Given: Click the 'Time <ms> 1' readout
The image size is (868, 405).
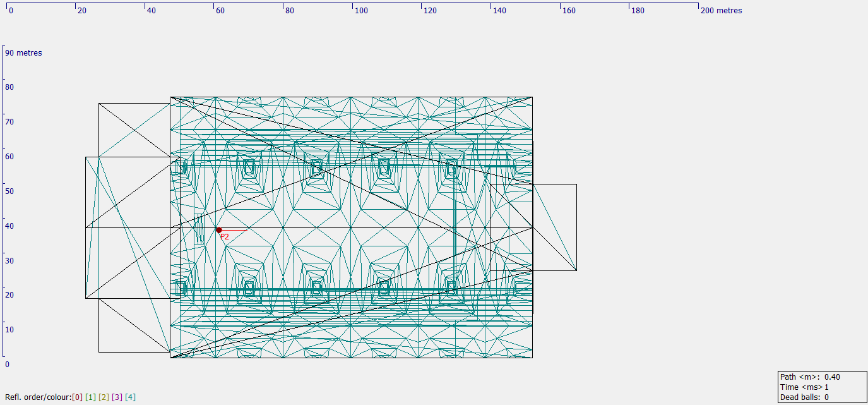Looking at the screenshot, I should pyautogui.click(x=804, y=387).
